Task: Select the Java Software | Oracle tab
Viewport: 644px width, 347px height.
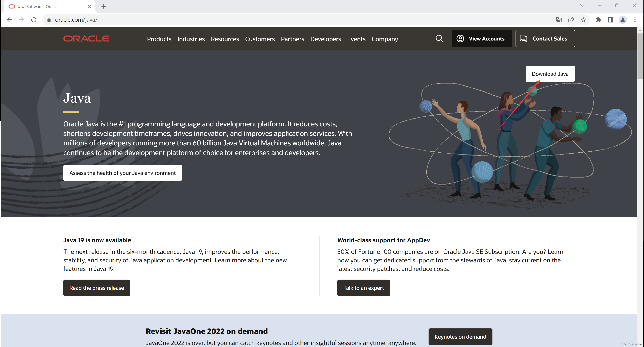Action: [50, 7]
